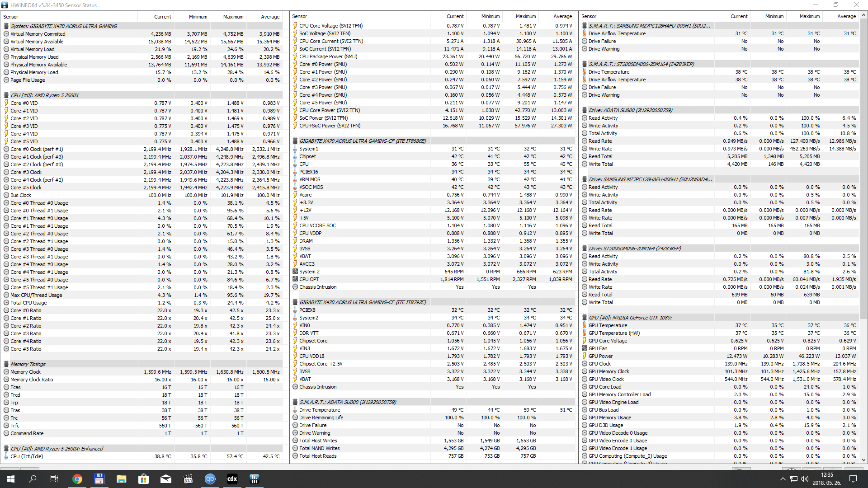868x488 pixels.
Task: Select the GPU D3D Usage row
Action: pos(720,425)
